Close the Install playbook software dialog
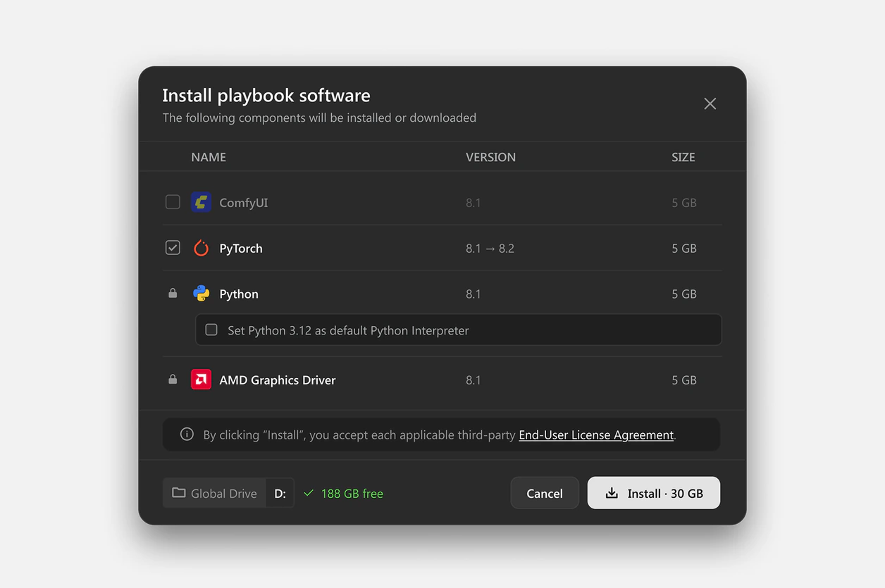Image resolution: width=885 pixels, height=588 pixels. [x=710, y=104]
